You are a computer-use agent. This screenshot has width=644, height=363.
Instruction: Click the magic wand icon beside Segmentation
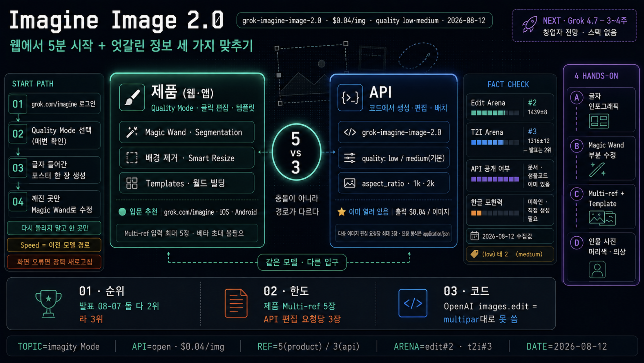[132, 132]
